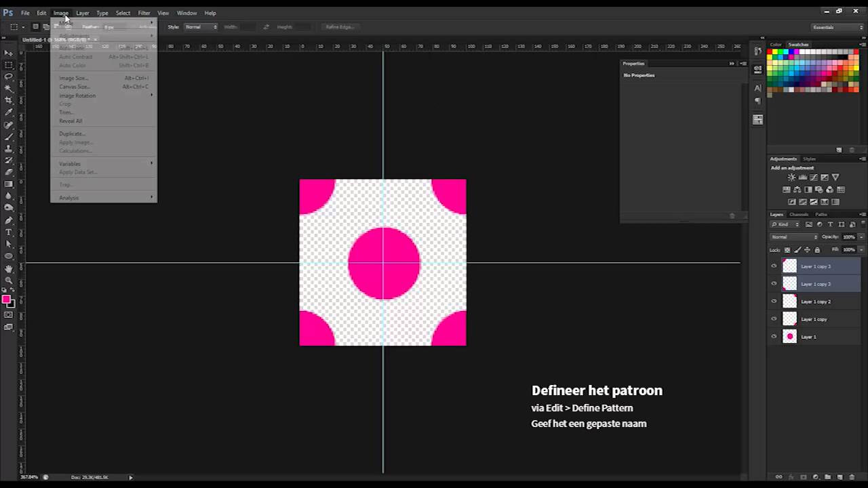Select the Hand tool
868x488 pixels.
9,268
